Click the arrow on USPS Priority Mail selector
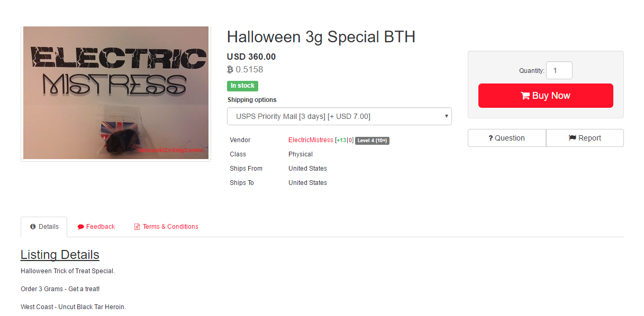This screenshot has height=316, width=644. pyautogui.click(x=446, y=116)
